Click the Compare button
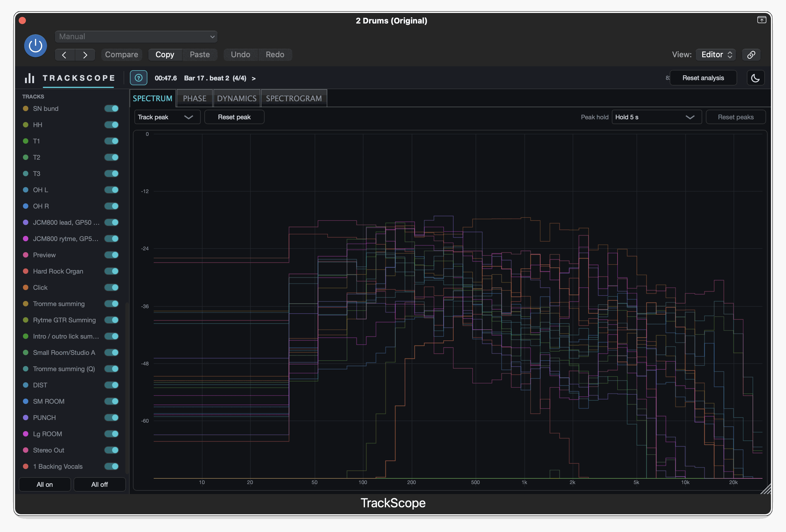Viewport: 786px width, 532px height. tap(121, 55)
